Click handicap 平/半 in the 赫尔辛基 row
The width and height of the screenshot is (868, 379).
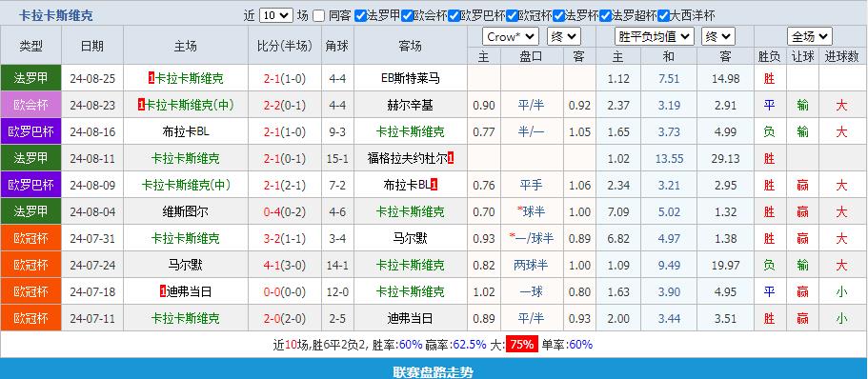[532, 105]
